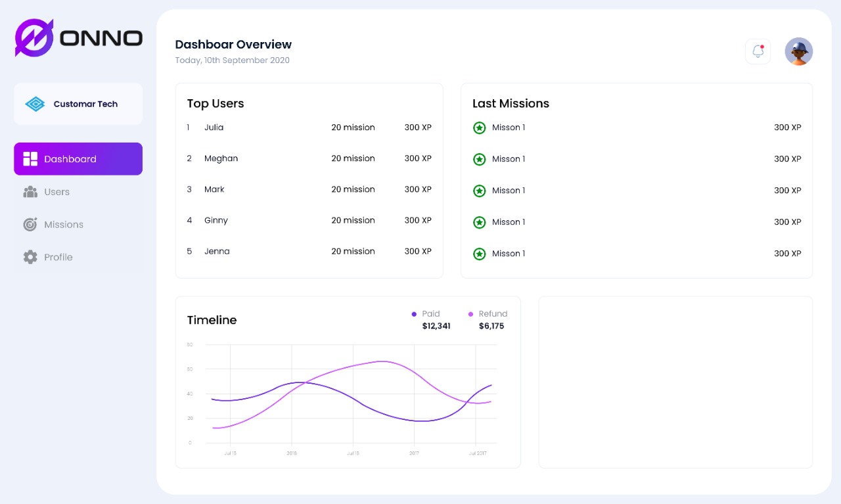Select the Dashboard menu item
The width and height of the screenshot is (841, 504).
coord(78,159)
